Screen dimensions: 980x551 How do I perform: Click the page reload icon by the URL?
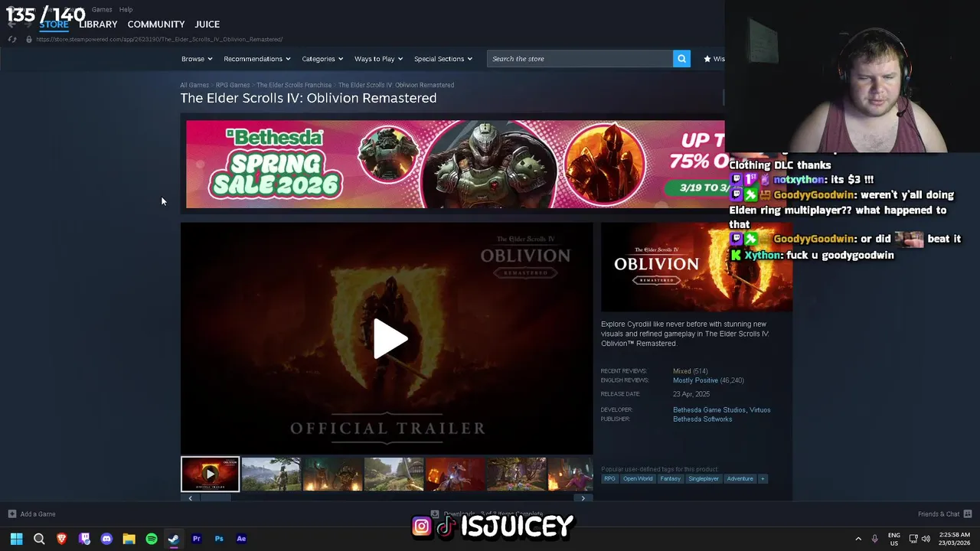click(x=12, y=39)
